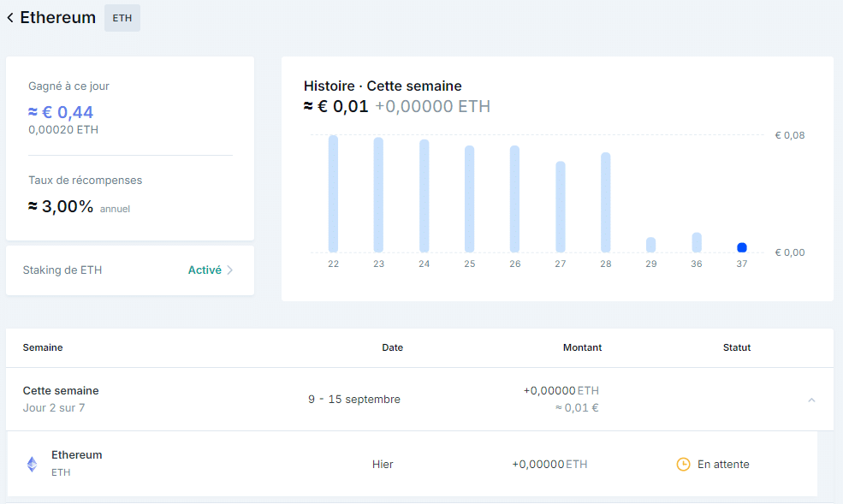Viewport: 843px width, 504px height.
Task: Open the Staking de ETH settings row
Action: [130, 270]
